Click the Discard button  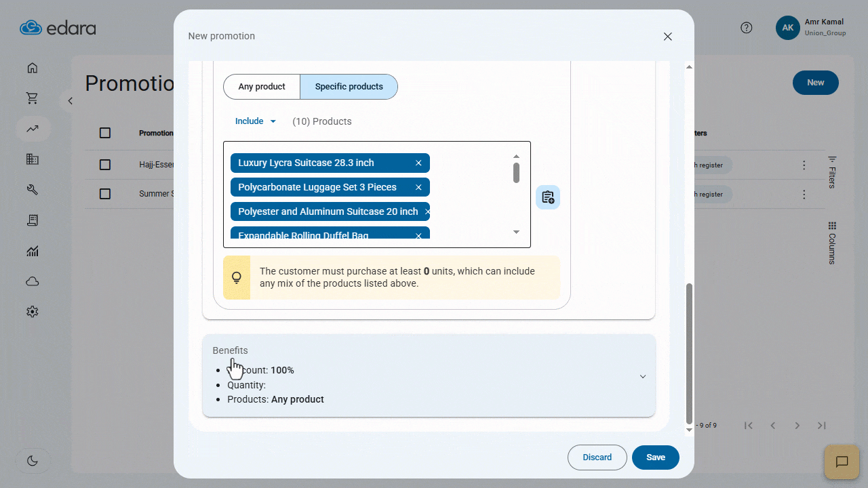pos(597,457)
